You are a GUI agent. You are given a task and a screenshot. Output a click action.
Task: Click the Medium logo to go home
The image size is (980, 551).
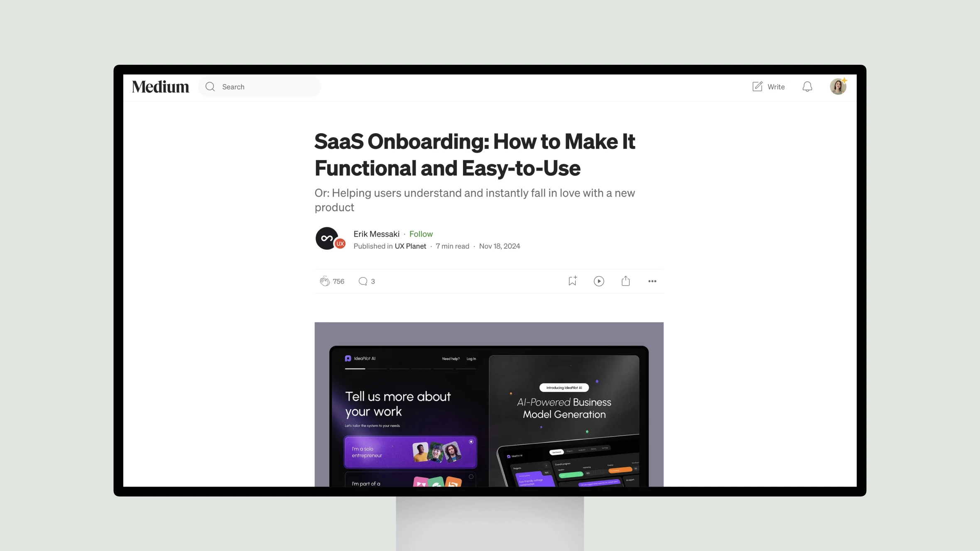[x=161, y=86]
